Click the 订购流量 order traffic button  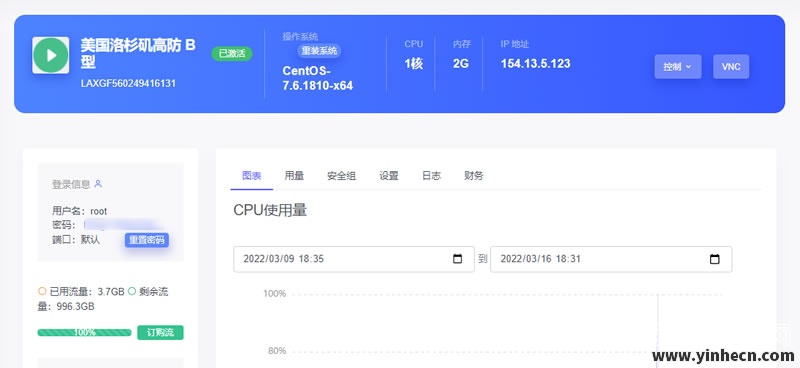pos(160,333)
